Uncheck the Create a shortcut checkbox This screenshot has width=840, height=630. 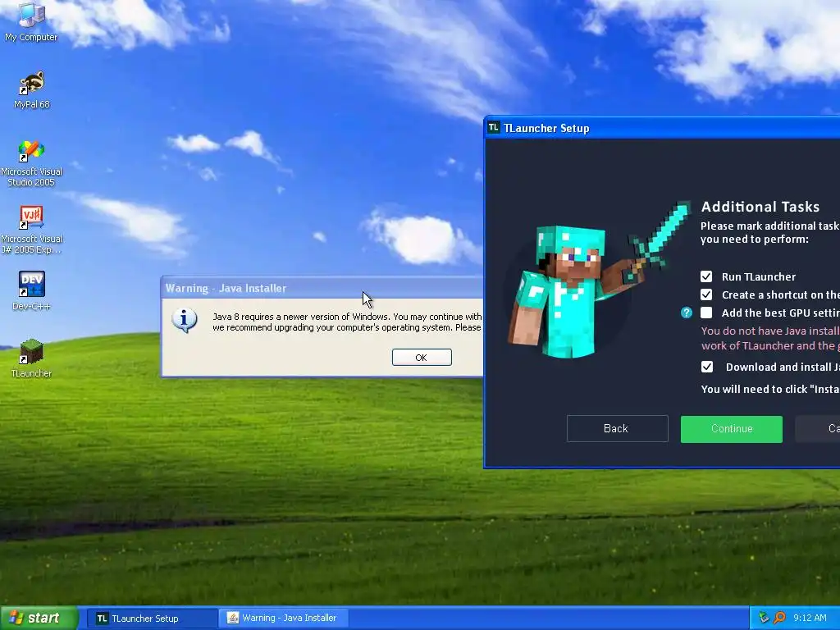tap(706, 294)
